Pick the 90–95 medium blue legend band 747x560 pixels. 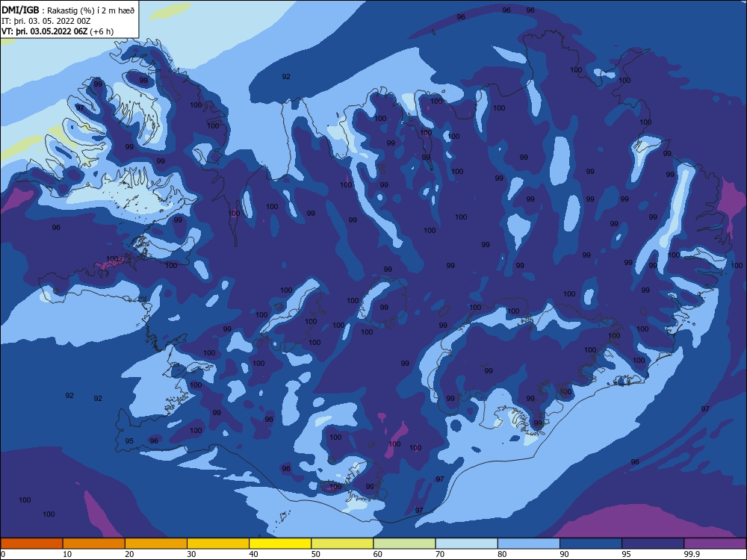click(591, 544)
